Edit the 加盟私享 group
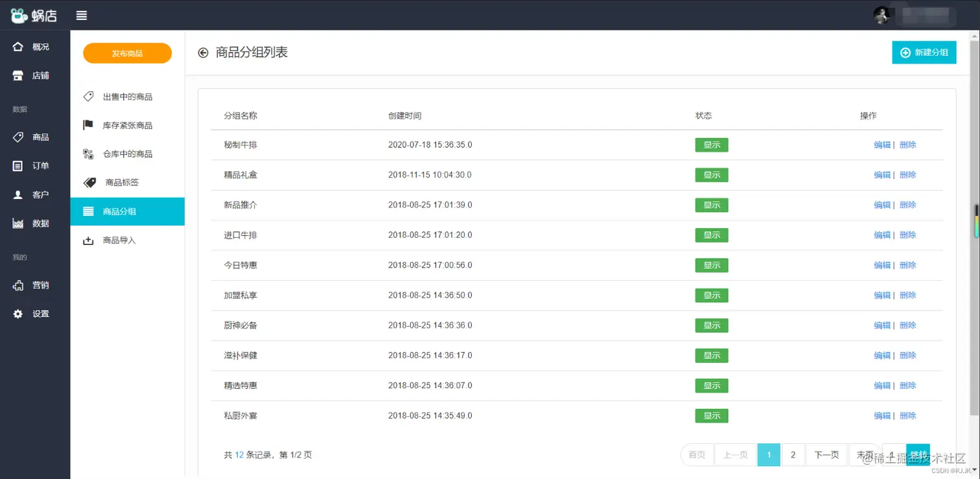Image resolution: width=980 pixels, height=479 pixels. pos(882,295)
